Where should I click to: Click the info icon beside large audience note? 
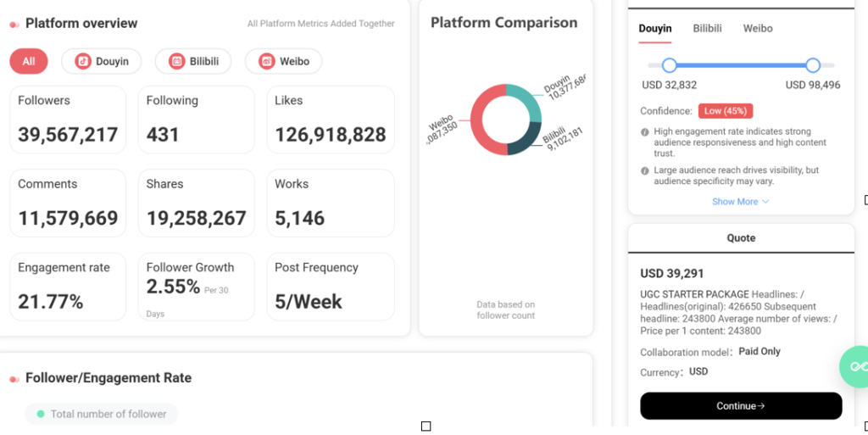click(x=645, y=170)
